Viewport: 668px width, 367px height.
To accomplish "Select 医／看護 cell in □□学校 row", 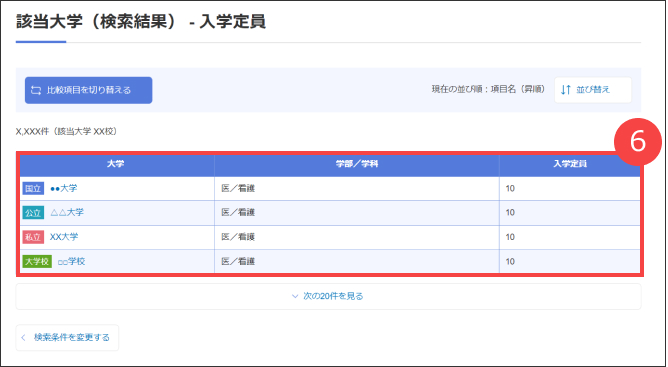I will coord(357,261).
